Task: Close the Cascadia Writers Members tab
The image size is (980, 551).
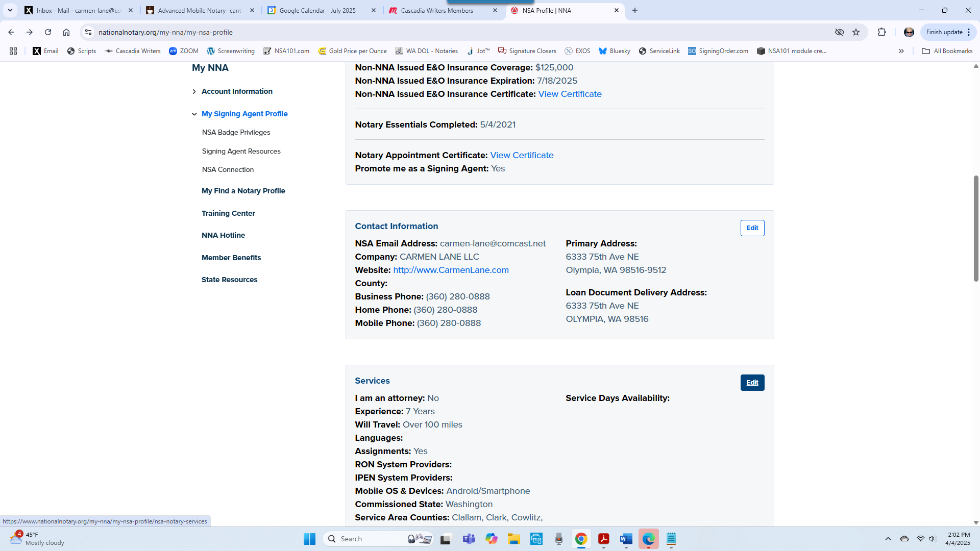Action: pos(495,10)
